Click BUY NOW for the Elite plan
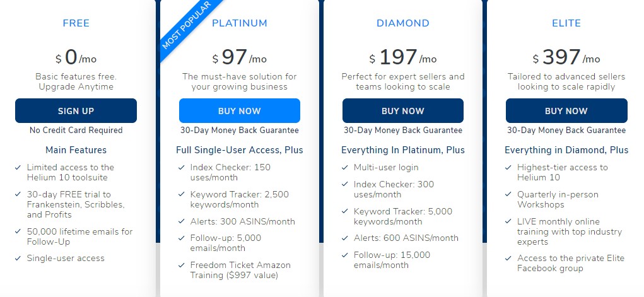The width and height of the screenshot is (644, 297). pos(566,110)
